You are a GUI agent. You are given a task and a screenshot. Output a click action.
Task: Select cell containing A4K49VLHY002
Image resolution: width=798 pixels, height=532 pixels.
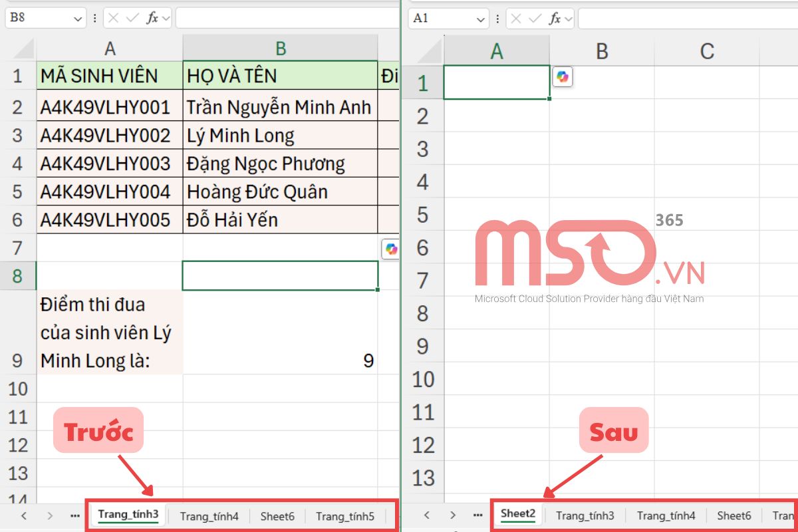(x=110, y=136)
